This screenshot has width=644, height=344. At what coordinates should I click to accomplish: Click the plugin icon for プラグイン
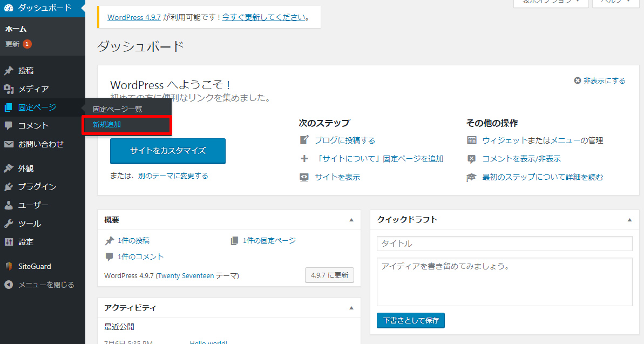(9, 187)
